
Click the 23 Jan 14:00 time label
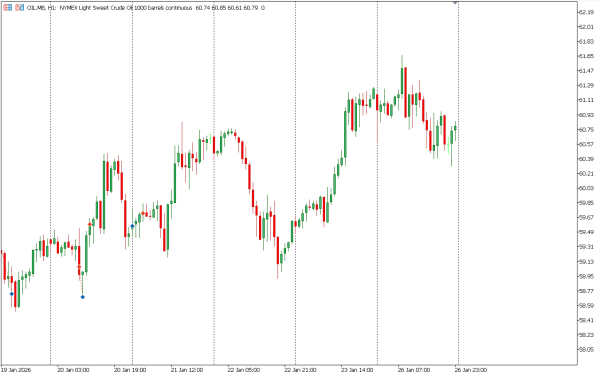[357, 370]
